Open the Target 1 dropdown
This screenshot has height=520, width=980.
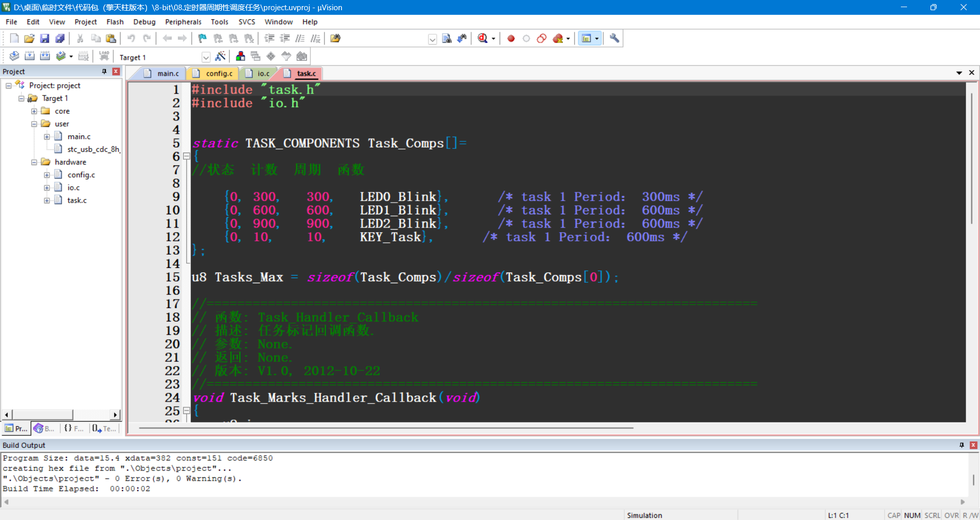(x=206, y=57)
